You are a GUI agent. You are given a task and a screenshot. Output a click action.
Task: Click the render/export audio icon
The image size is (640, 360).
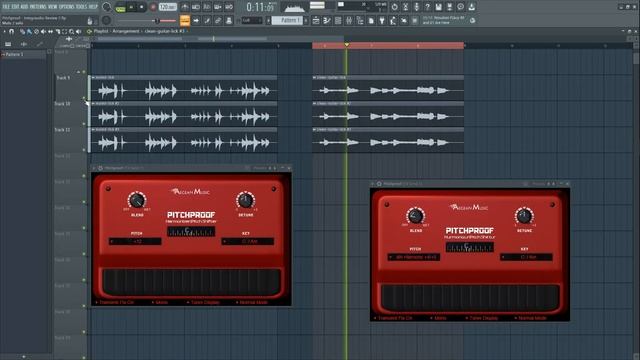click(x=449, y=7)
